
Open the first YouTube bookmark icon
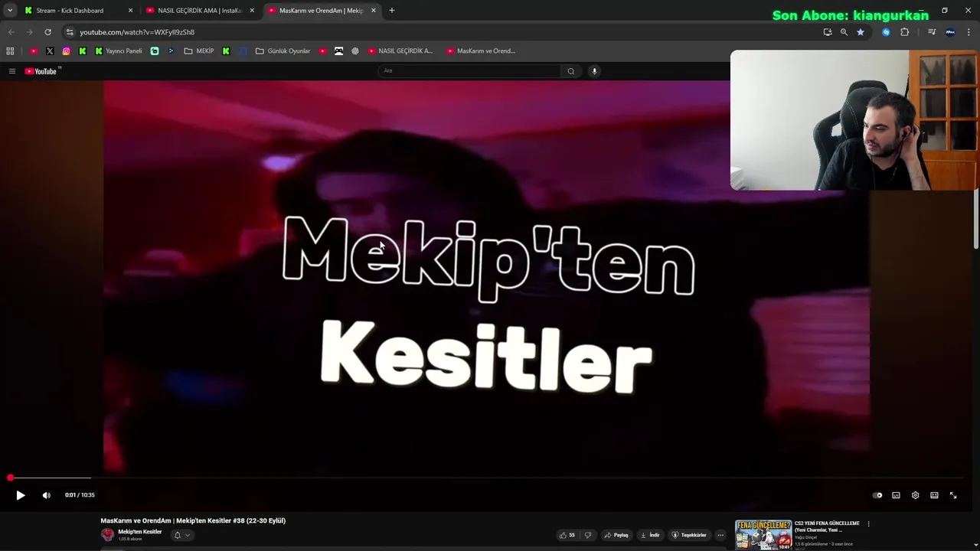tap(34, 51)
